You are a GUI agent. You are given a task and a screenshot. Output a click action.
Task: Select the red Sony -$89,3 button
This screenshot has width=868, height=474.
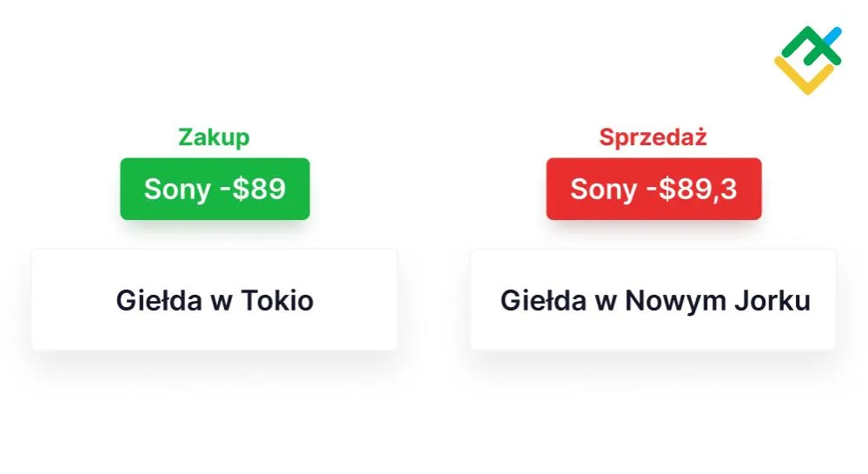tap(653, 189)
